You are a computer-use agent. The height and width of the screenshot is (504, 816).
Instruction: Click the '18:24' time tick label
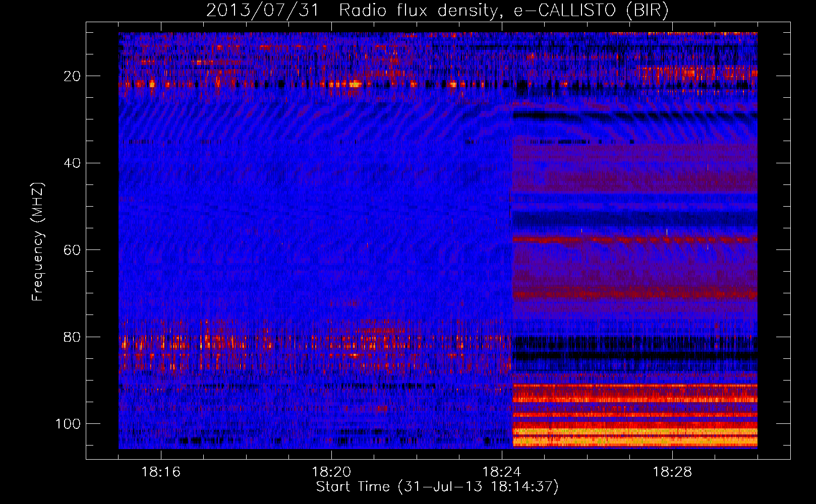point(502,472)
